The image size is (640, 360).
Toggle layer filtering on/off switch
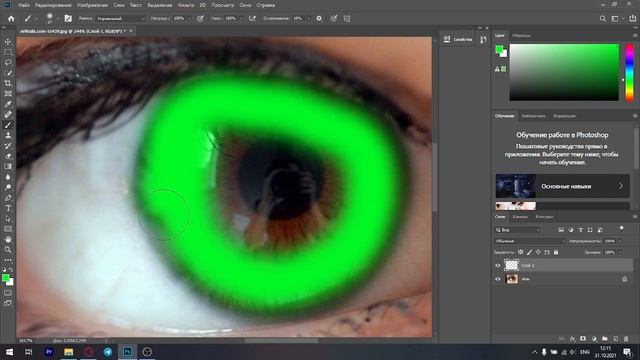click(622, 229)
